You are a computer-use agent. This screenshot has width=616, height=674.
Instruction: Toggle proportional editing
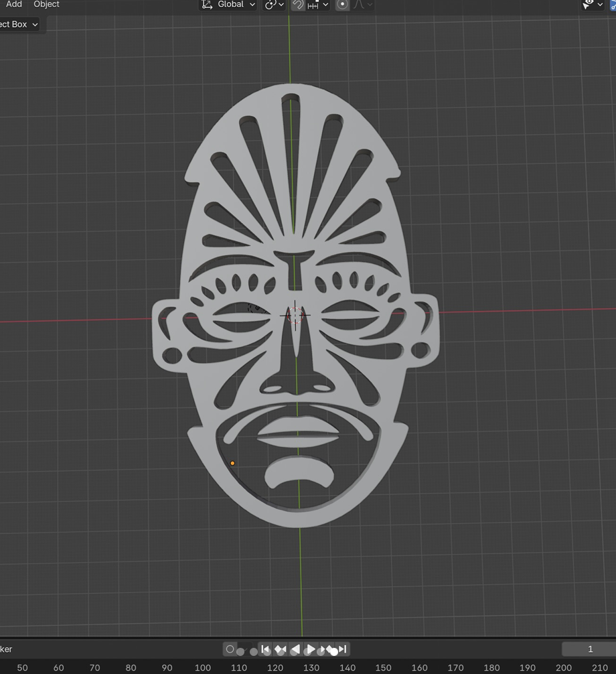point(342,5)
